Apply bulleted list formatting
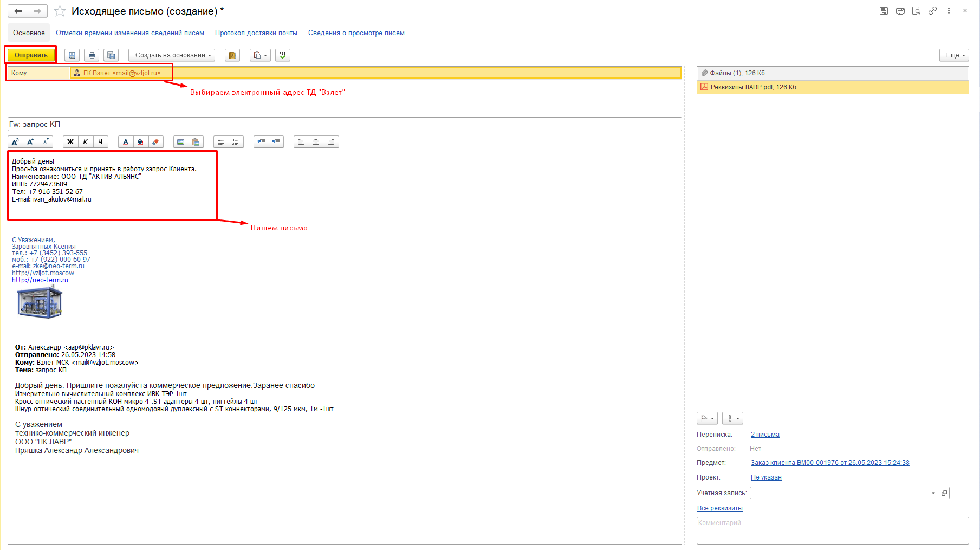 point(221,142)
